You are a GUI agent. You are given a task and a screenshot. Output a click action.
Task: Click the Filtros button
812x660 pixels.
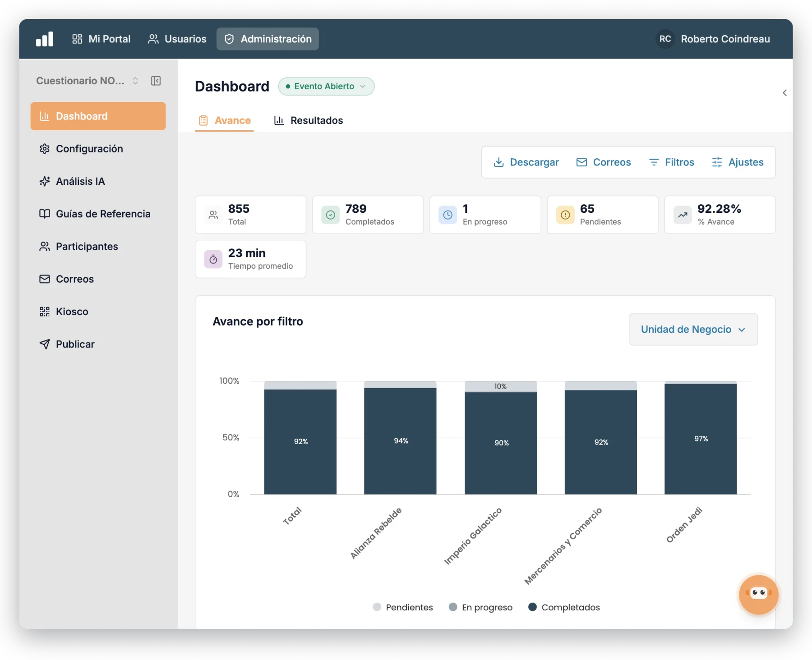[671, 162]
